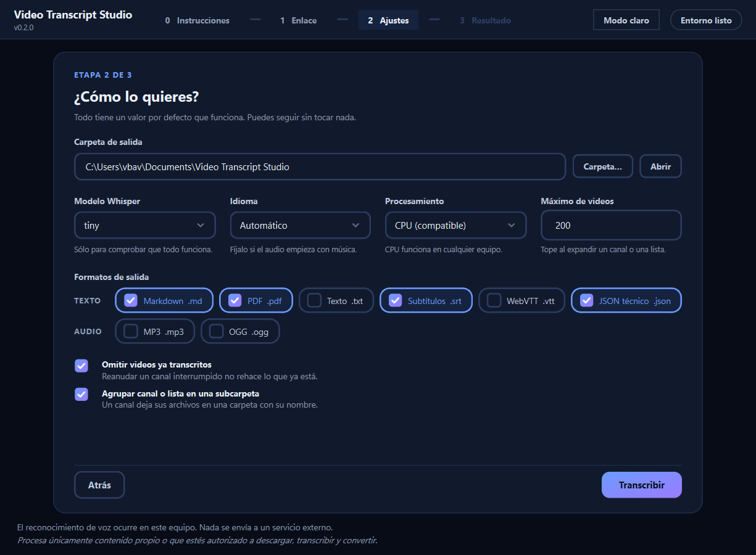
Task: Toggle Agrupar canal o lista en subcarpeta
Action: [81, 394]
